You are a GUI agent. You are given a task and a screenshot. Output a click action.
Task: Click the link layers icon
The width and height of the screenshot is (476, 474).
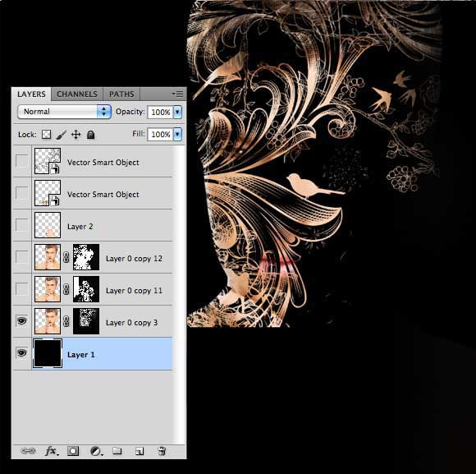[28, 451]
